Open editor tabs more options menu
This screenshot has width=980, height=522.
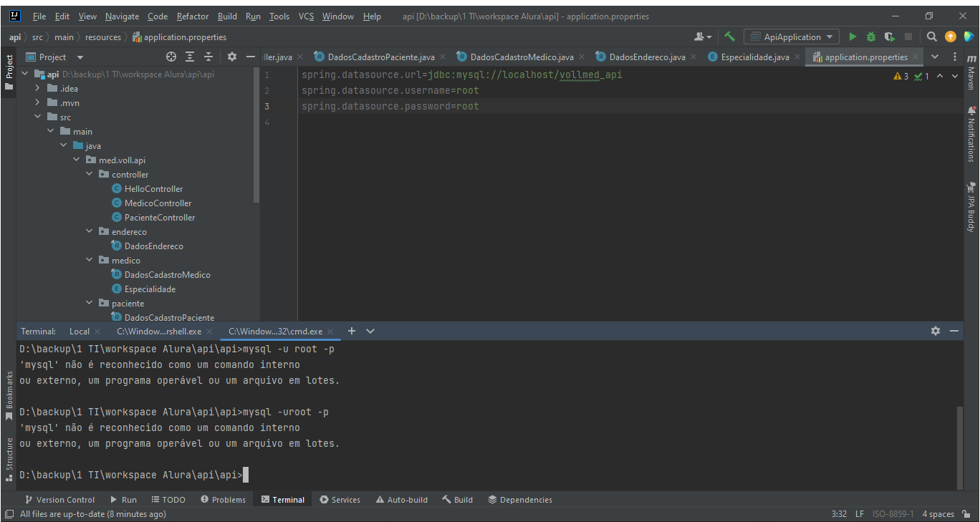954,57
